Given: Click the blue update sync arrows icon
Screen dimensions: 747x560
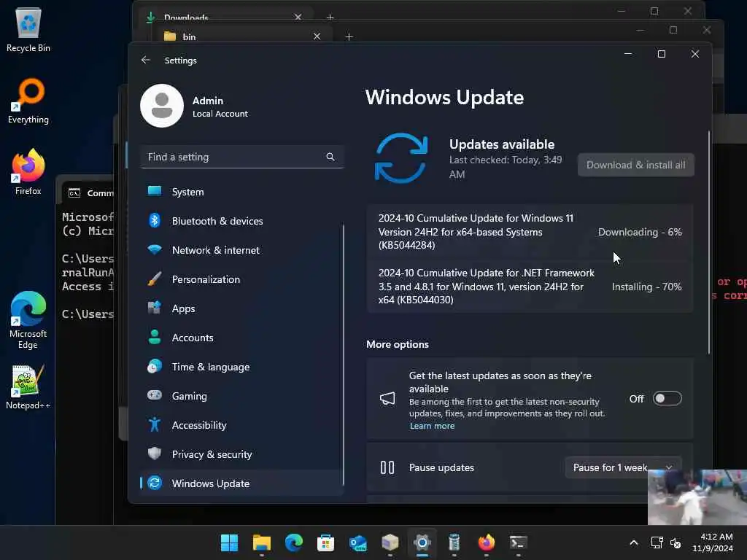Looking at the screenshot, I should (401, 158).
